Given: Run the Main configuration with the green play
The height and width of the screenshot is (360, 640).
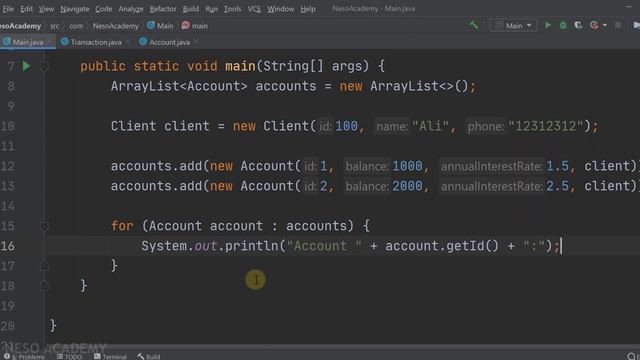Looking at the screenshot, I should coord(548,25).
